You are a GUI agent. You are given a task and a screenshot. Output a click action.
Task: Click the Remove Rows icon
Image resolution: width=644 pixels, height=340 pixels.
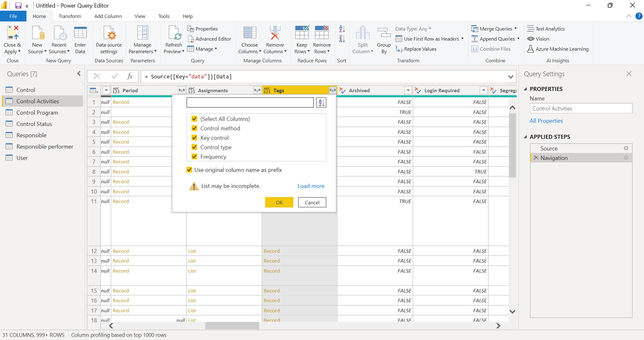coord(322,33)
